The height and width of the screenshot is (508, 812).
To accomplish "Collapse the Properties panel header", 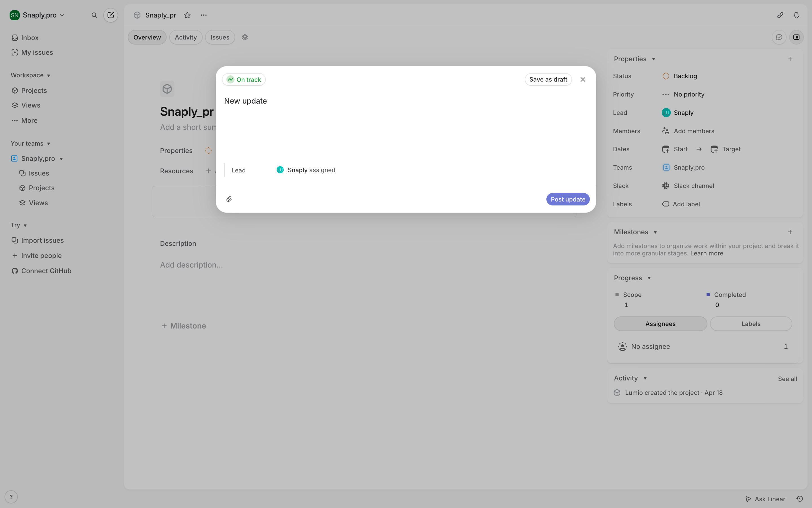I will tap(634, 59).
